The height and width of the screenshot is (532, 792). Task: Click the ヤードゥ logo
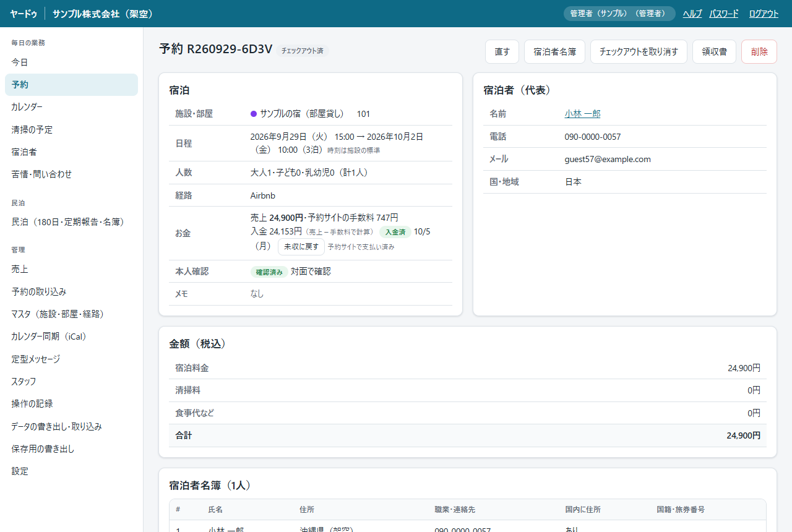point(24,14)
